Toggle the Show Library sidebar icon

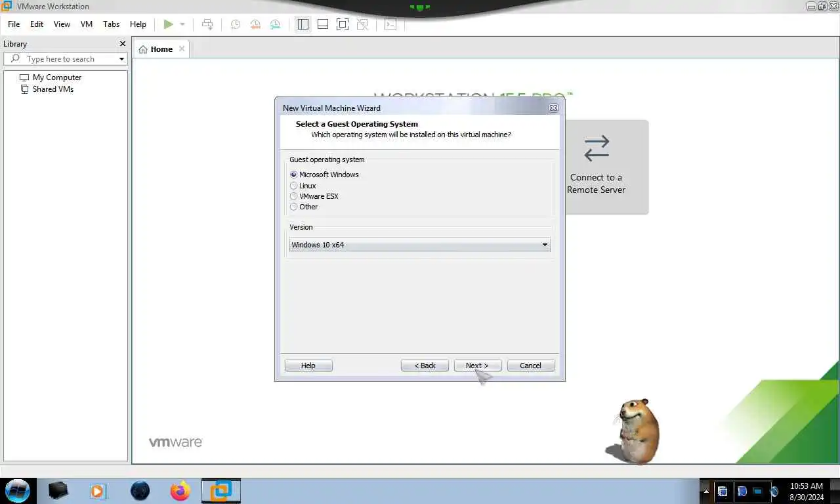pos(303,24)
